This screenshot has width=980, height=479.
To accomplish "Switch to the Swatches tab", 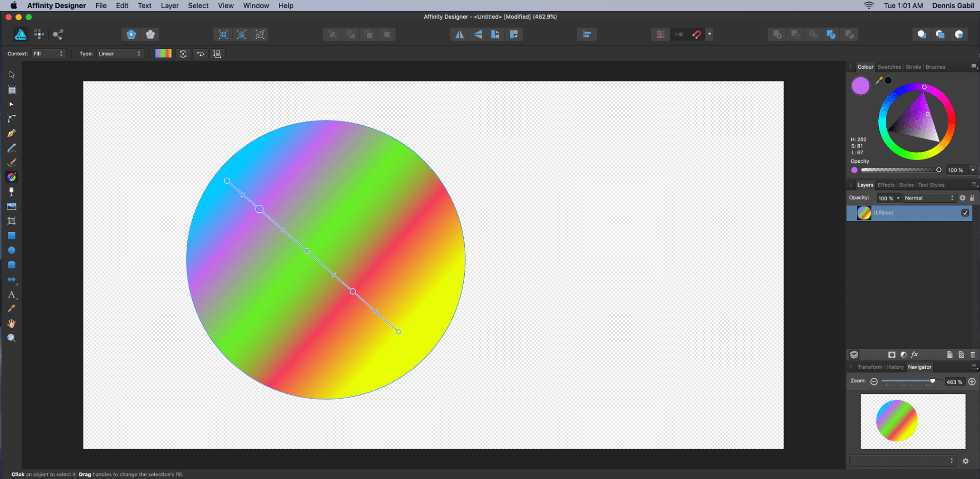I will click(889, 67).
